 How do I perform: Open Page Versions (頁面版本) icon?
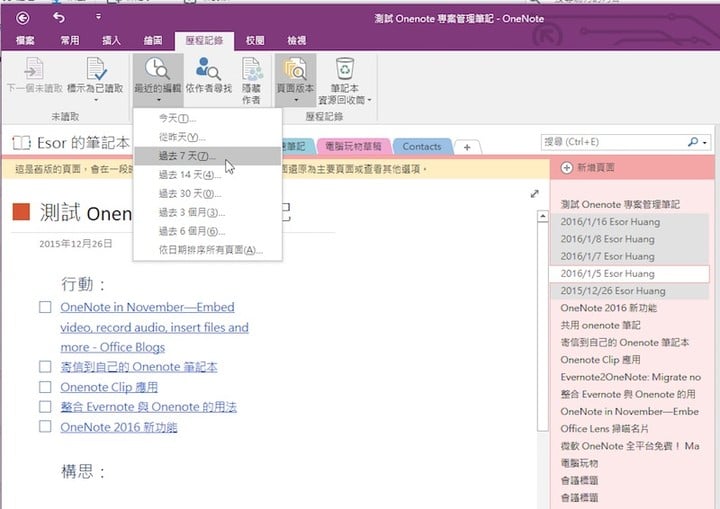(296, 70)
